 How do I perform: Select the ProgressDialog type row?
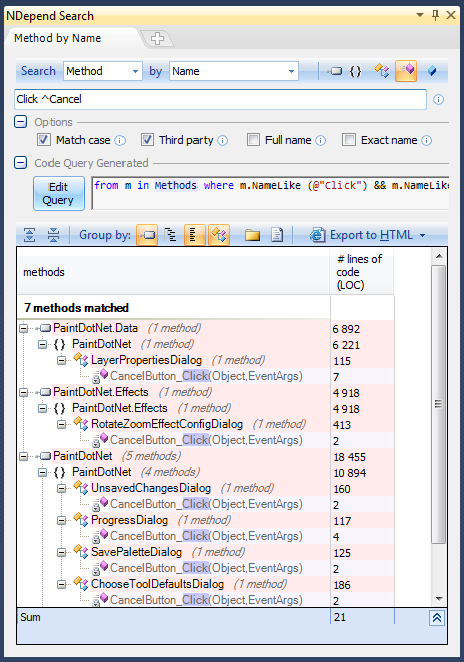point(130,520)
